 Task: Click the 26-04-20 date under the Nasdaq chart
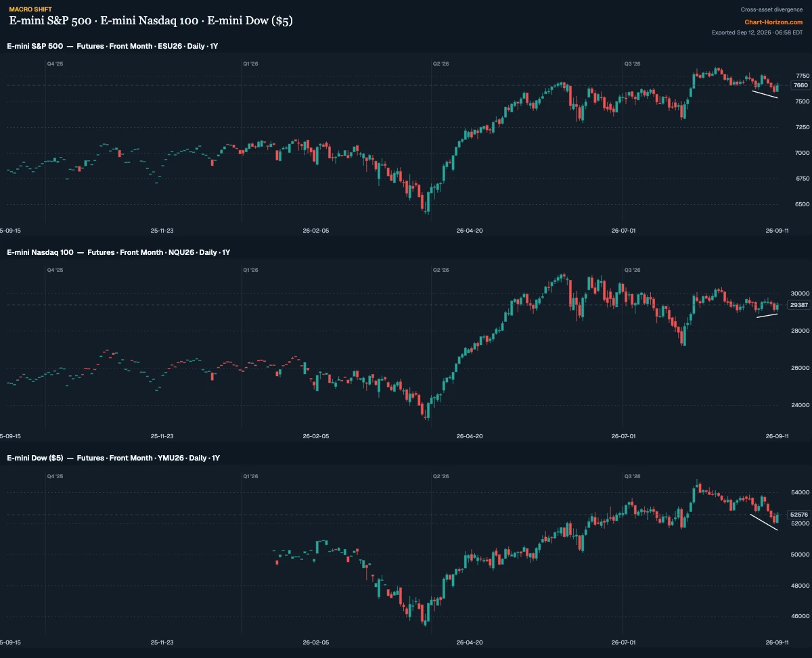(470, 436)
